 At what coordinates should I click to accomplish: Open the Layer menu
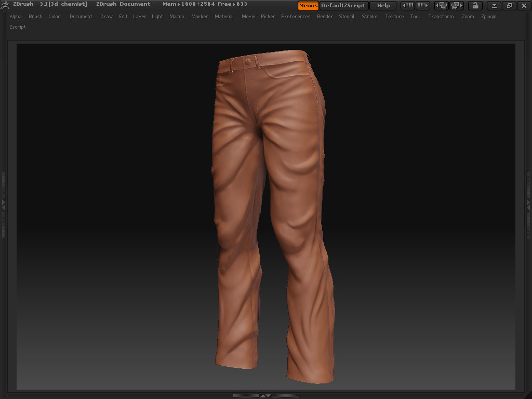[x=139, y=16]
